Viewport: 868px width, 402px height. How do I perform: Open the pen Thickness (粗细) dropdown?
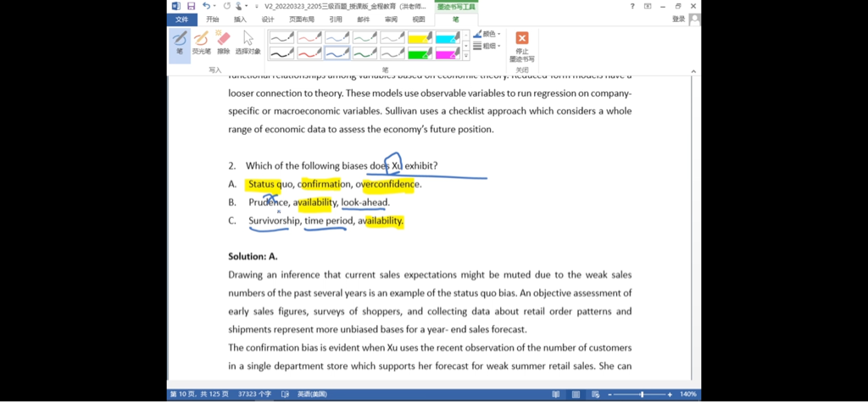487,46
